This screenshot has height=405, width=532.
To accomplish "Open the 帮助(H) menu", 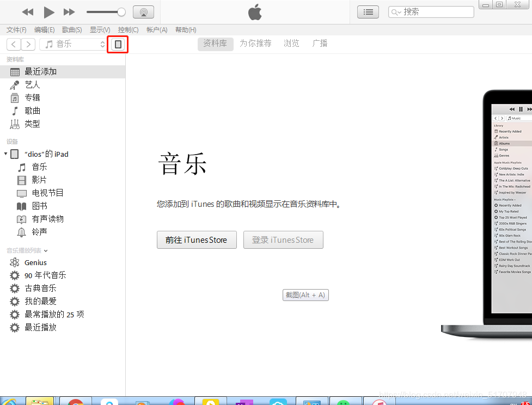I will pyautogui.click(x=186, y=30).
